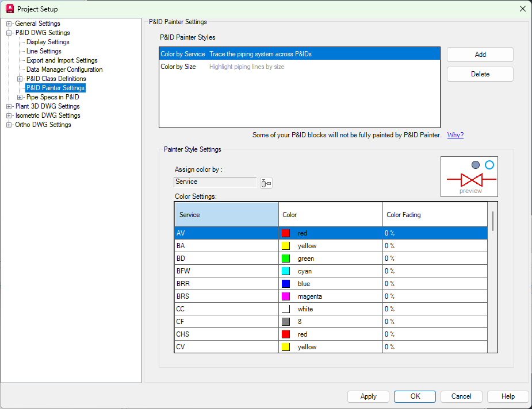Select the AV service row
Image resolution: width=532 pixels, height=409 pixels.
pyautogui.click(x=331, y=233)
